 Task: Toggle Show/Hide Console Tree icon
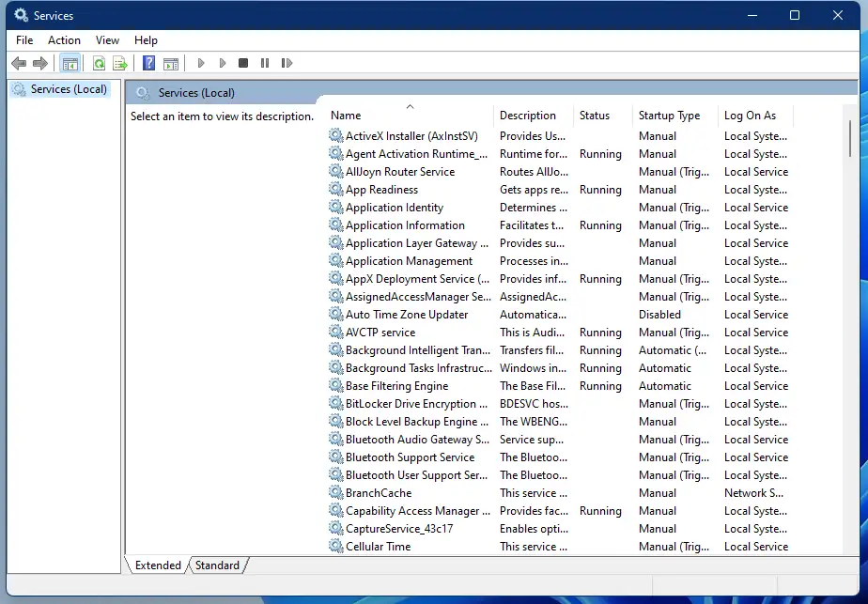pyautogui.click(x=70, y=63)
